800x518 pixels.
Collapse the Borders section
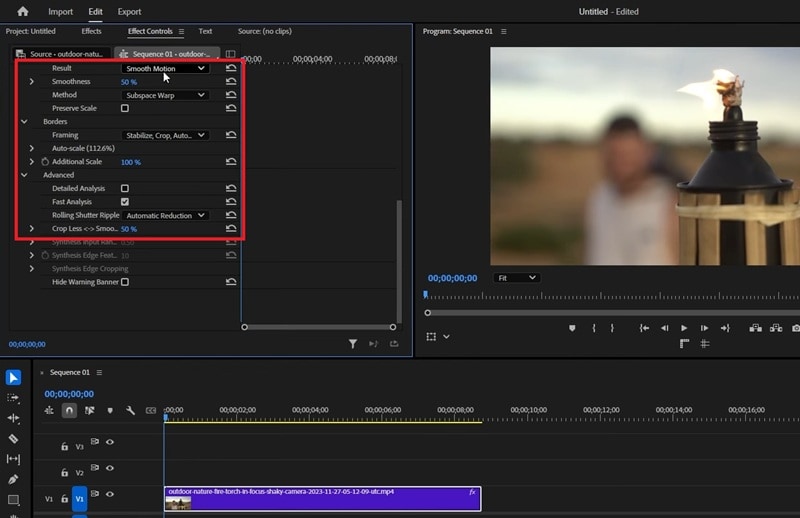coord(24,121)
